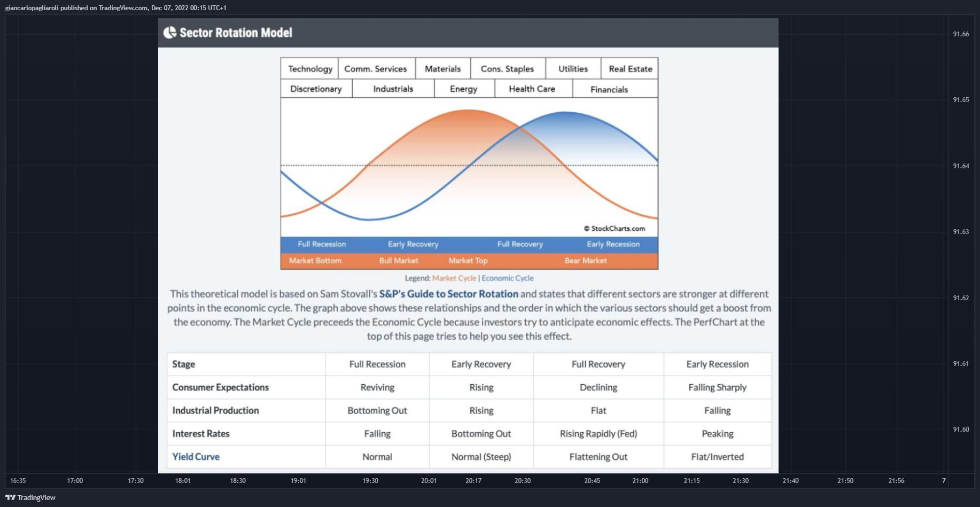Viewport: 980px width, 507px height.
Task: Click the Financials sector box
Action: [609, 89]
